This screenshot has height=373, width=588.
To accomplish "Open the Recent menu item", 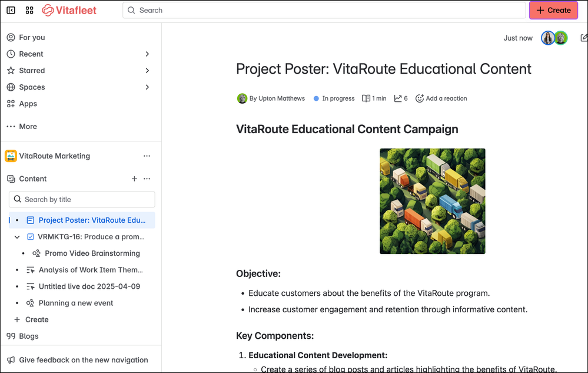I will [31, 54].
